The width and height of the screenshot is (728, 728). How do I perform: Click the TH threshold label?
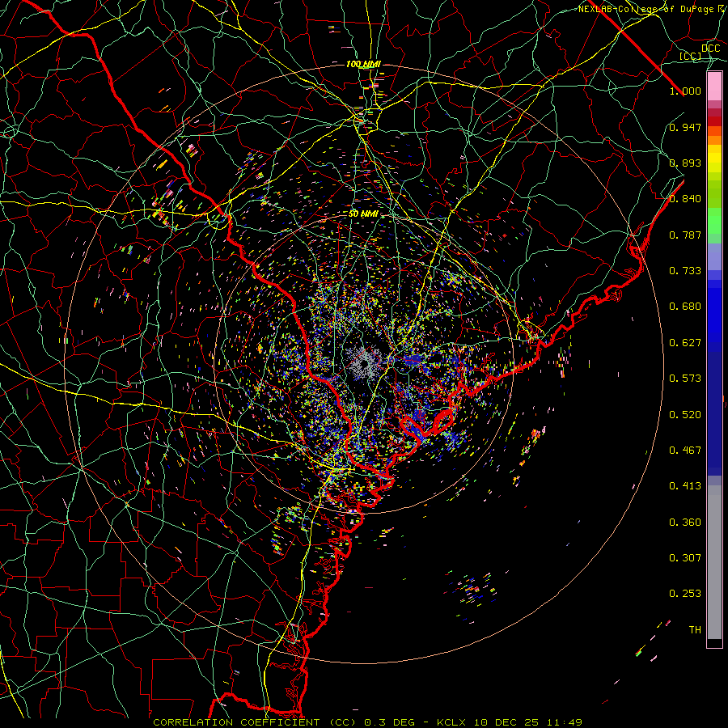point(695,630)
